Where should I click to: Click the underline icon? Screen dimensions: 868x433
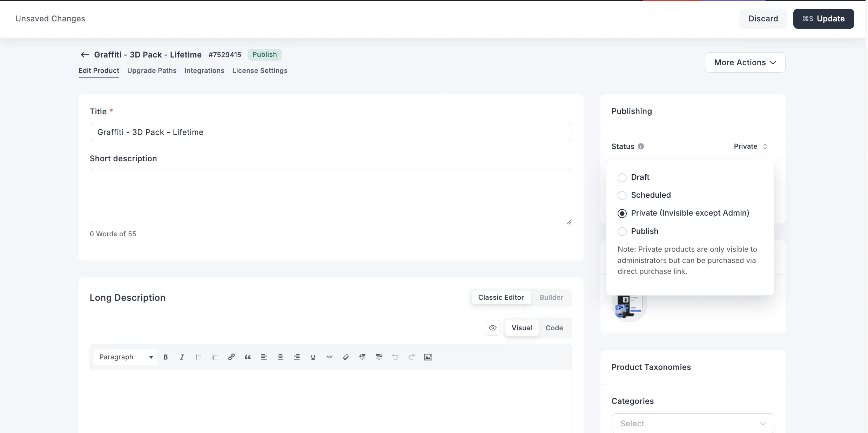[313, 357]
